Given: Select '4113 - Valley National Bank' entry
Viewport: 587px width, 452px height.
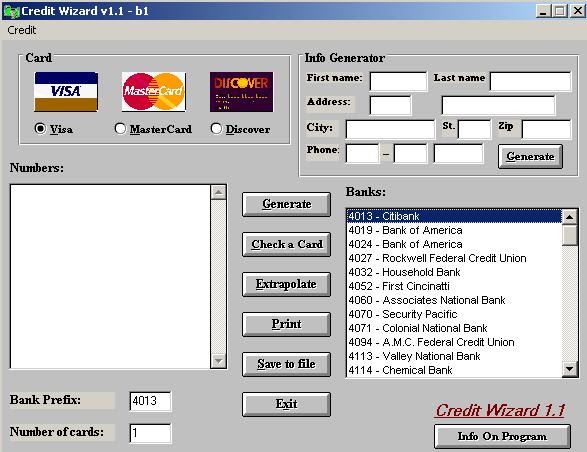Looking at the screenshot, I should point(454,356).
